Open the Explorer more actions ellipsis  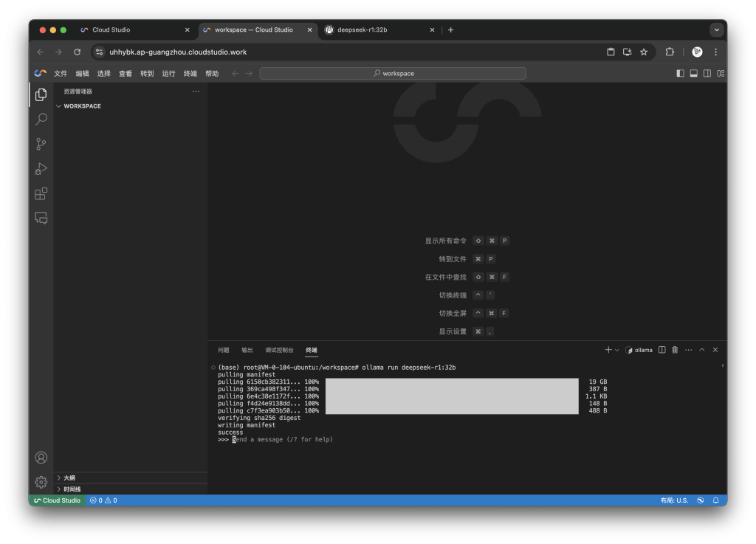point(195,91)
